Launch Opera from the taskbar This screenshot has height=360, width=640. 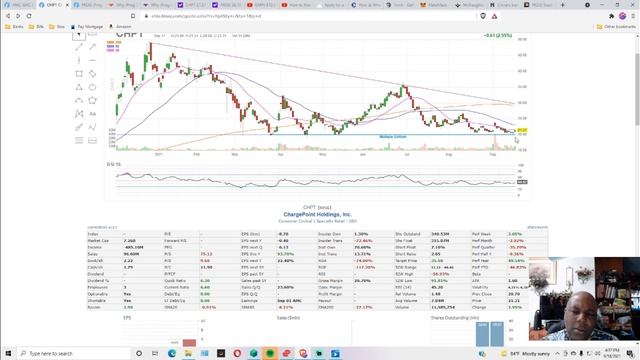coord(237,353)
